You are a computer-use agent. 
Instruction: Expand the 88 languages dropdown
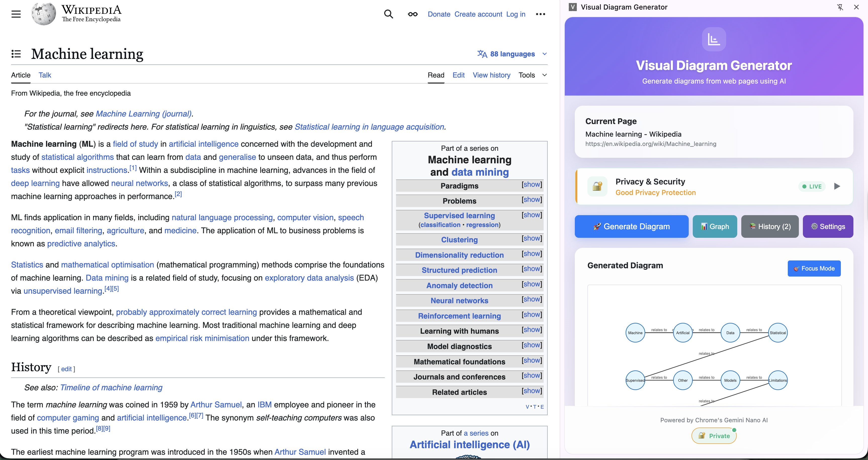[512, 54]
